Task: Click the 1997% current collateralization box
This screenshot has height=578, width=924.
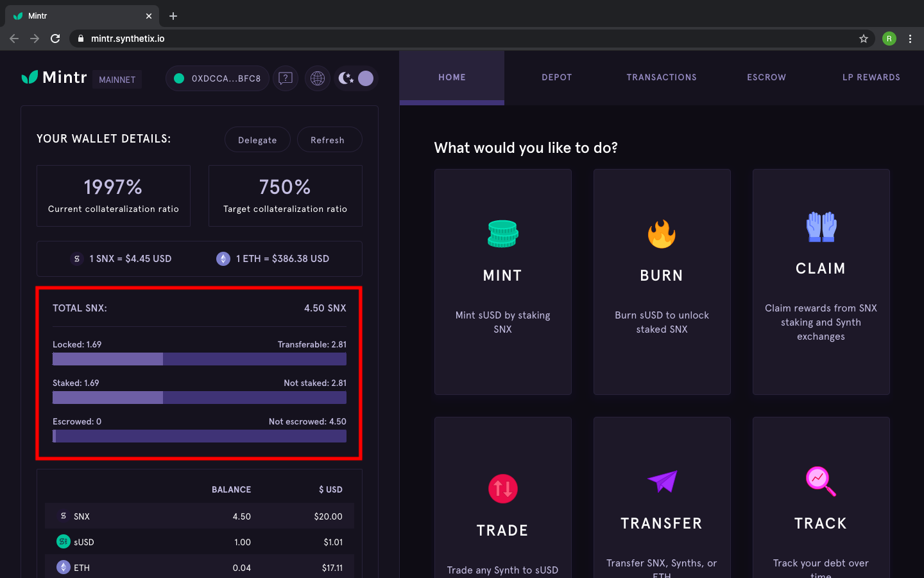Action: (114, 196)
